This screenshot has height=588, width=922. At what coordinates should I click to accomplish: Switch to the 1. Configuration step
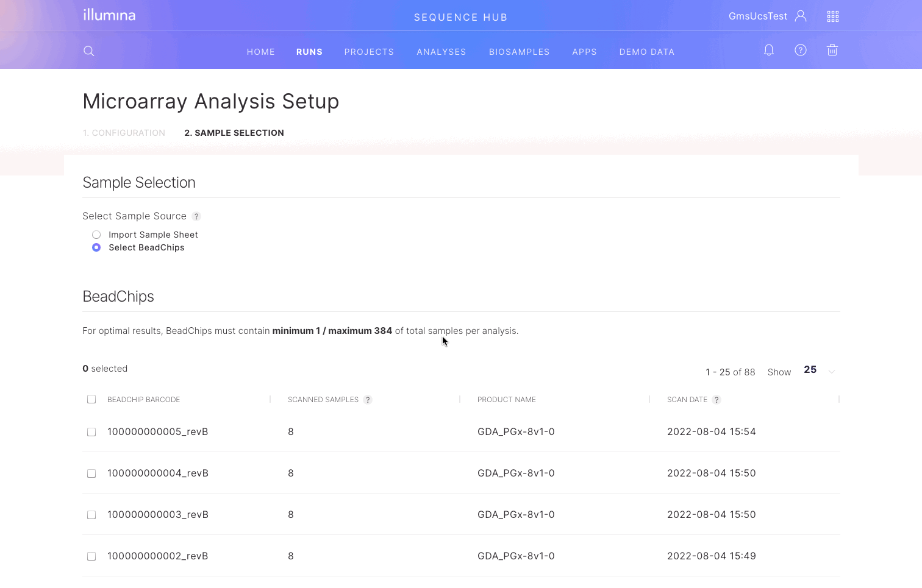coord(124,133)
